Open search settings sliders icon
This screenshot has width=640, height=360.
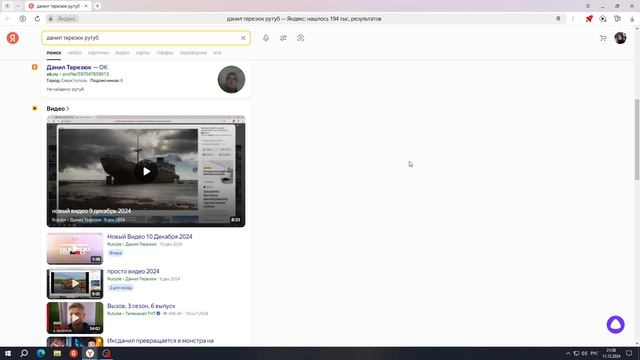tap(283, 38)
